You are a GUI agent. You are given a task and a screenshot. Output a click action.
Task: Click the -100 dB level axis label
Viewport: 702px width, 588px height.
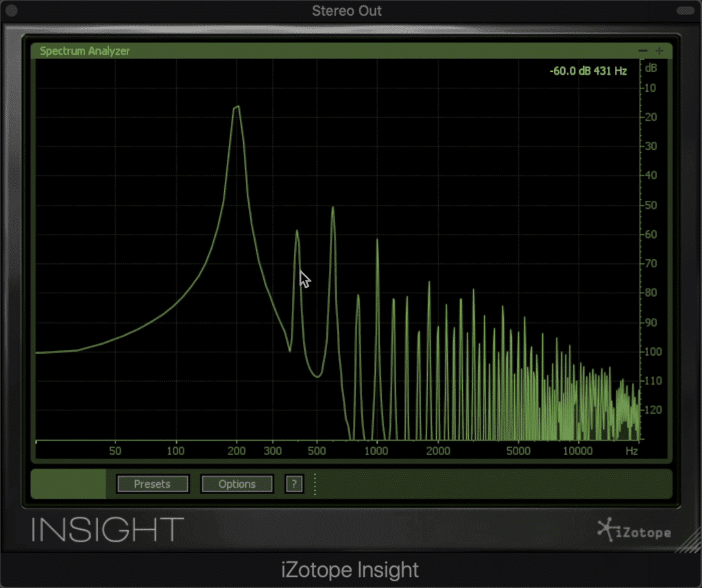(653, 352)
